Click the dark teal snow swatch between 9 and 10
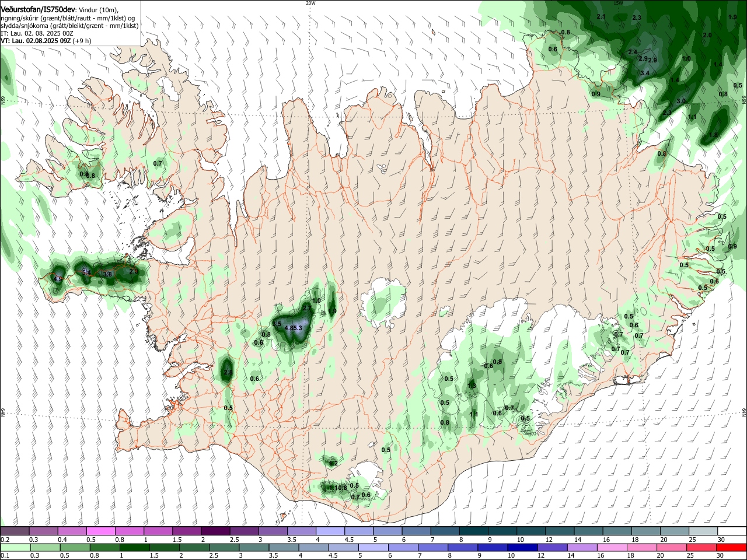Screen dimensions: 747x560 pyautogui.click(x=502, y=531)
